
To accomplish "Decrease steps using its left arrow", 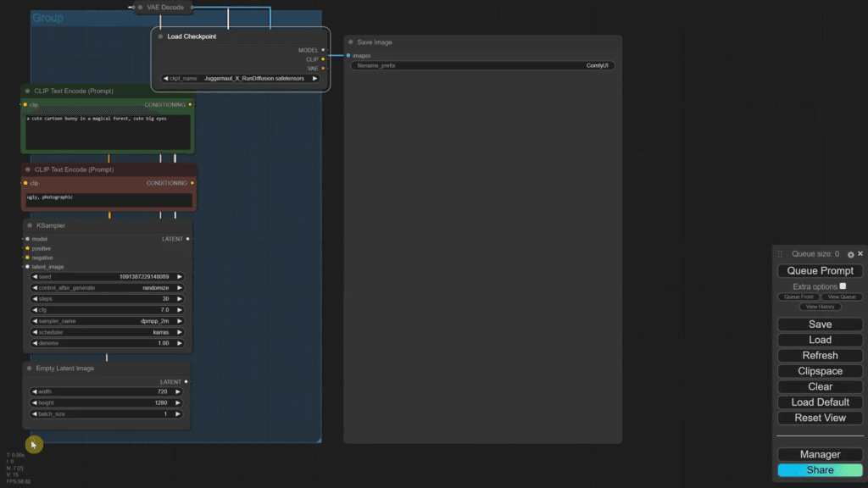I will (x=35, y=299).
